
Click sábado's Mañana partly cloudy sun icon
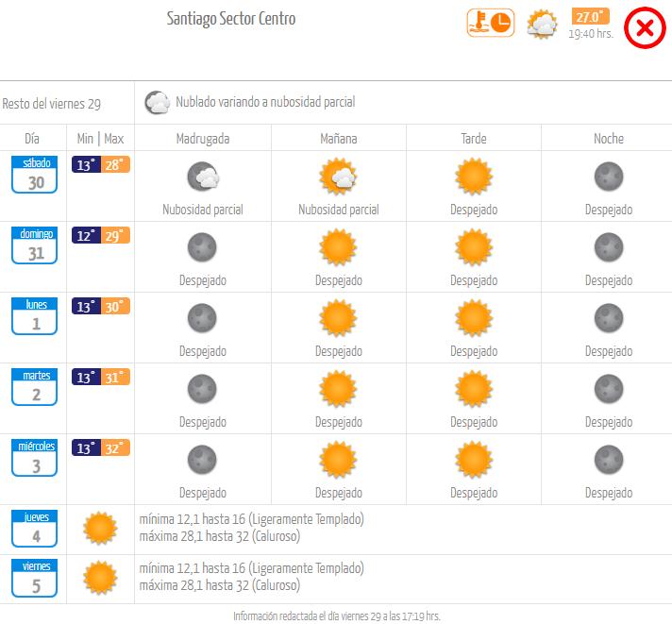coord(338,177)
